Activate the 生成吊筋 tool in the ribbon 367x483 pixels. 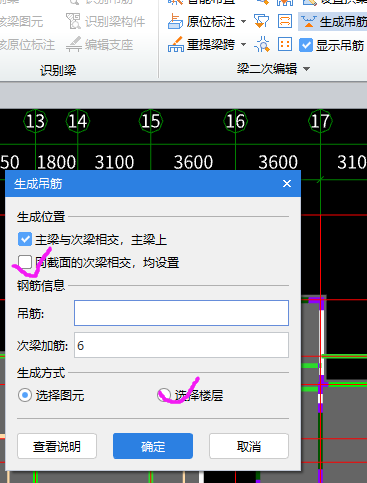(333, 22)
